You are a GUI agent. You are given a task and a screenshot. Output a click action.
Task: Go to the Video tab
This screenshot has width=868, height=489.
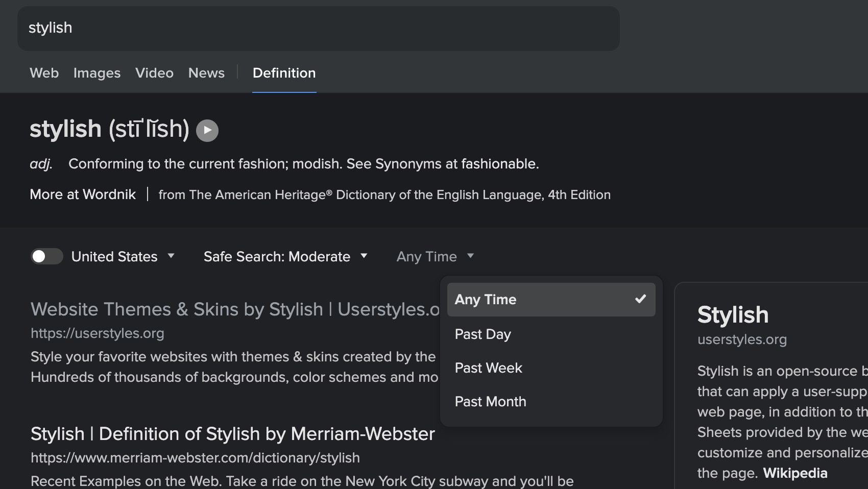[154, 73]
